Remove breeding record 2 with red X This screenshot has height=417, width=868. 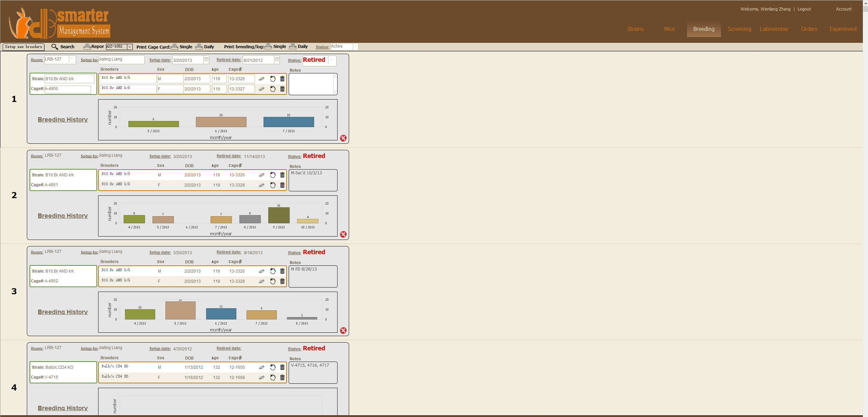click(343, 234)
